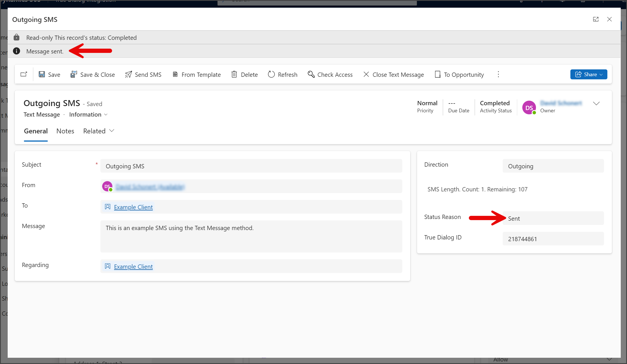Expand the header details chevron near Owner
The height and width of the screenshot is (364, 627).
(596, 104)
